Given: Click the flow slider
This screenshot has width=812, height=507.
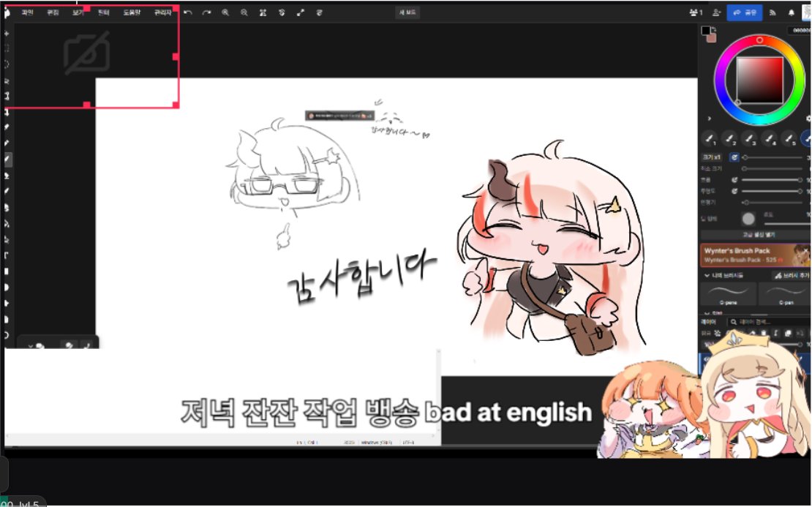Looking at the screenshot, I should tap(772, 180).
